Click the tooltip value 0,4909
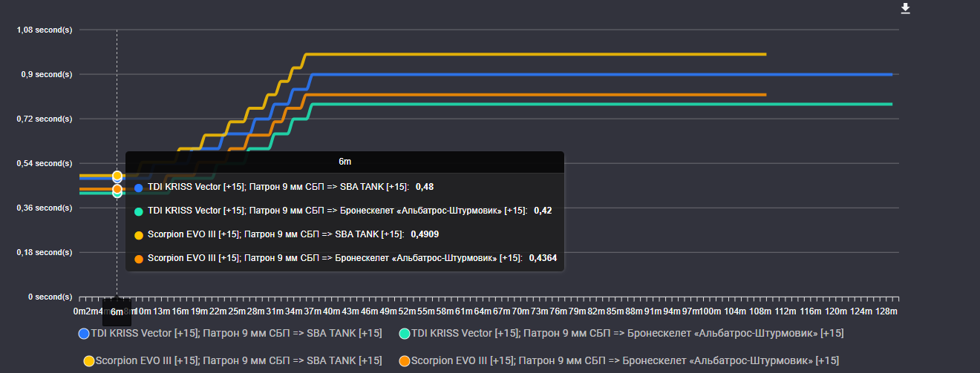This screenshot has width=980, height=373. point(423,234)
